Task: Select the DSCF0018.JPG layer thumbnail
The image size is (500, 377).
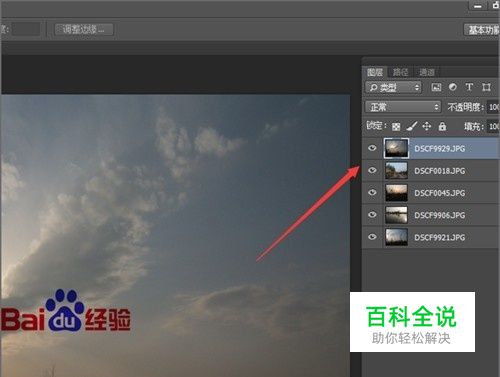Action: tap(396, 170)
